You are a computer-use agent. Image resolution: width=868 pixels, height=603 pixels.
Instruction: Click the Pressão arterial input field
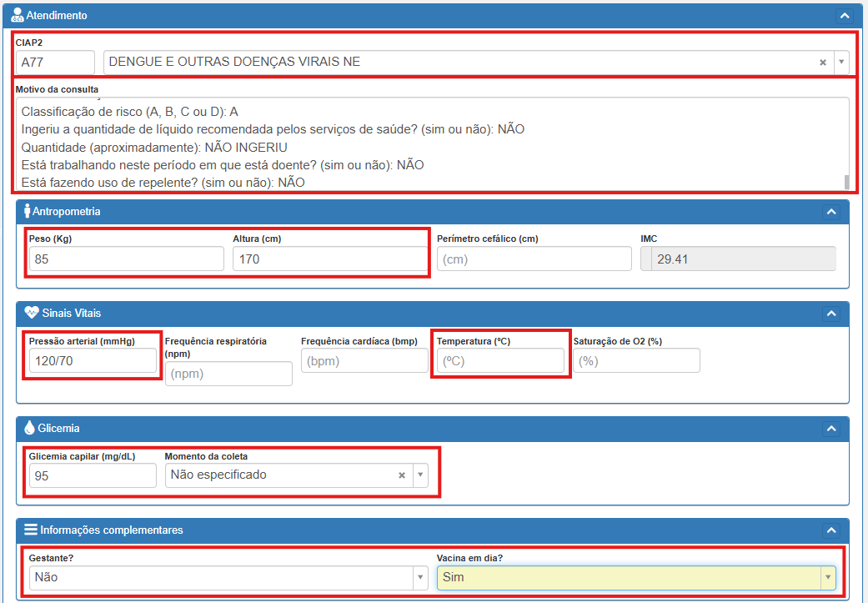(x=92, y=361)
